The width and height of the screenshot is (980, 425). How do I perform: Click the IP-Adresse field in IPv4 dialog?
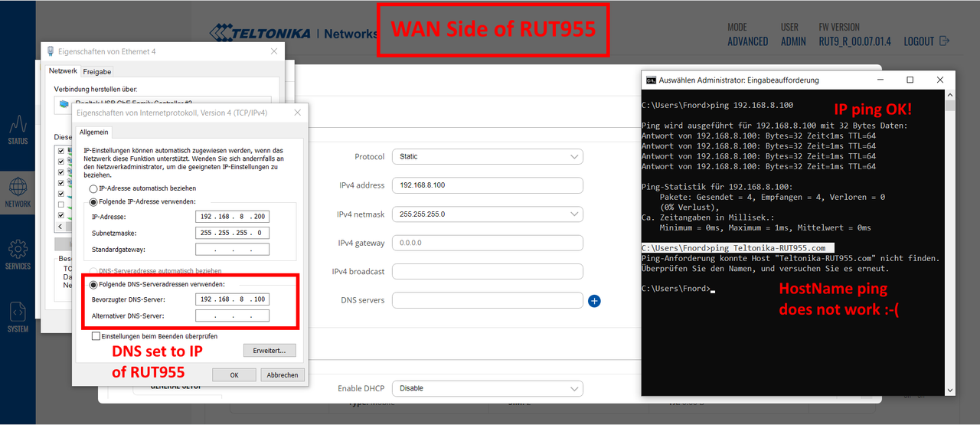232,217
